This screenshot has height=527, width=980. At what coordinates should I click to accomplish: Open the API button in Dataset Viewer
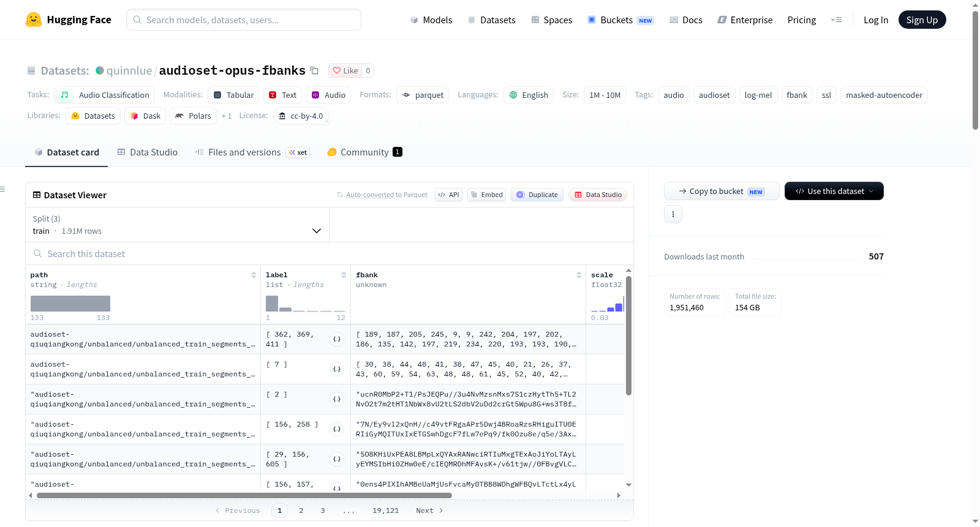(448, 195)
